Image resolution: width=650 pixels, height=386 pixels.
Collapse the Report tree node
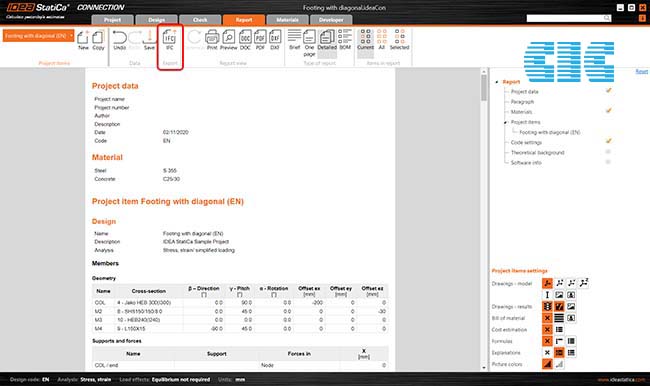[x=497, y=82]
